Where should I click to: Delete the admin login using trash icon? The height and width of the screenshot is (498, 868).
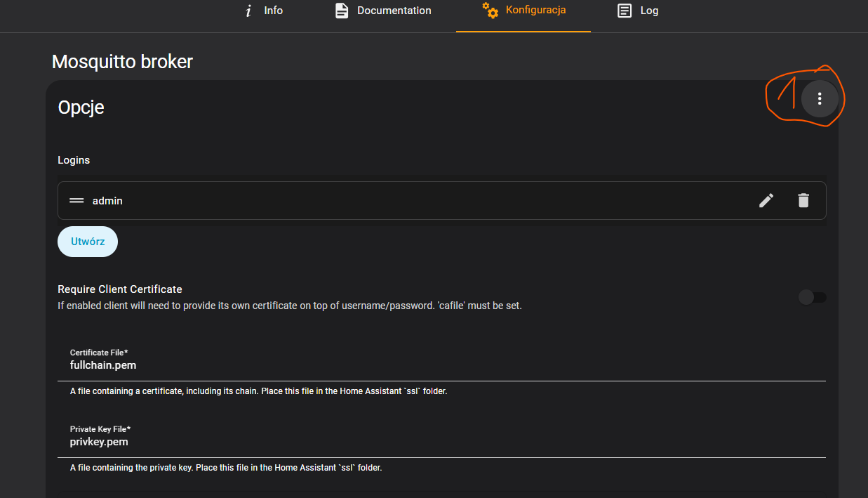point(803,201)
